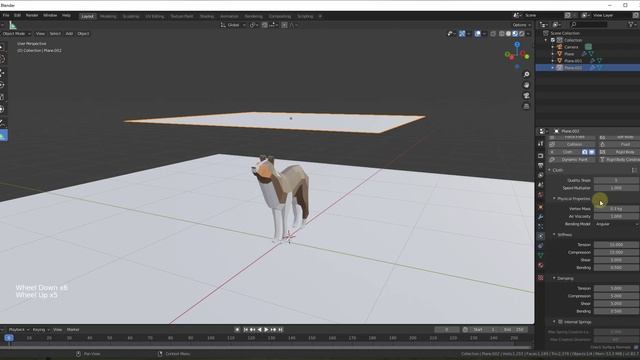
Task: Switch to the Shading workspace tab
Action: (207, 16)
